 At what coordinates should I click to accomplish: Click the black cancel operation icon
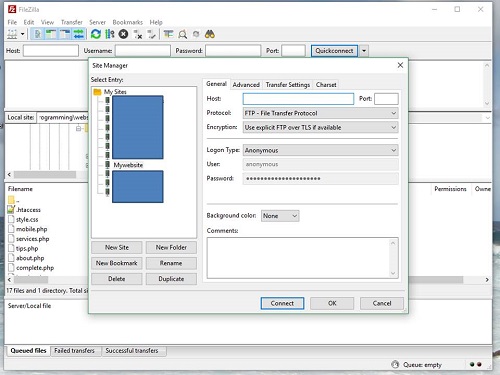pyautogui.click(x=123, y=34)
